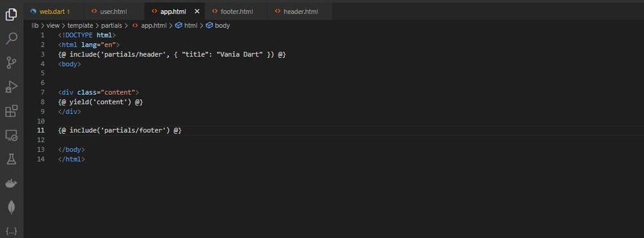Open the MongoDB leaf view

12,207
